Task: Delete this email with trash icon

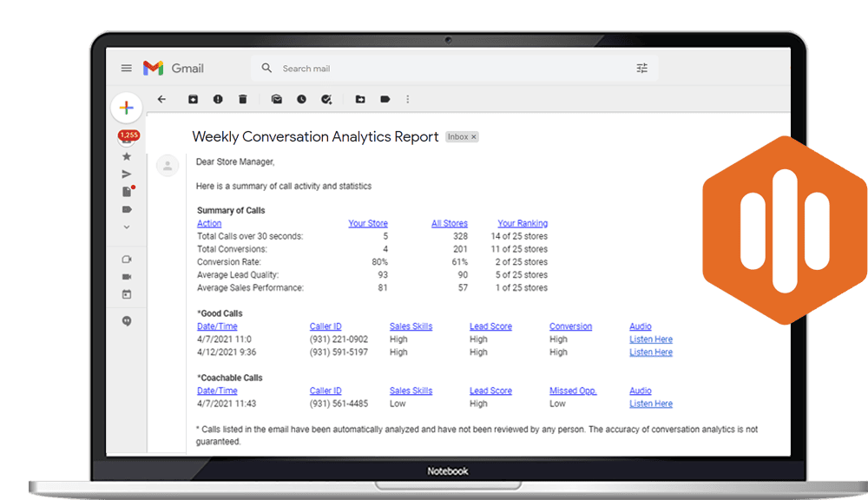Action: [x=242, y=99]
